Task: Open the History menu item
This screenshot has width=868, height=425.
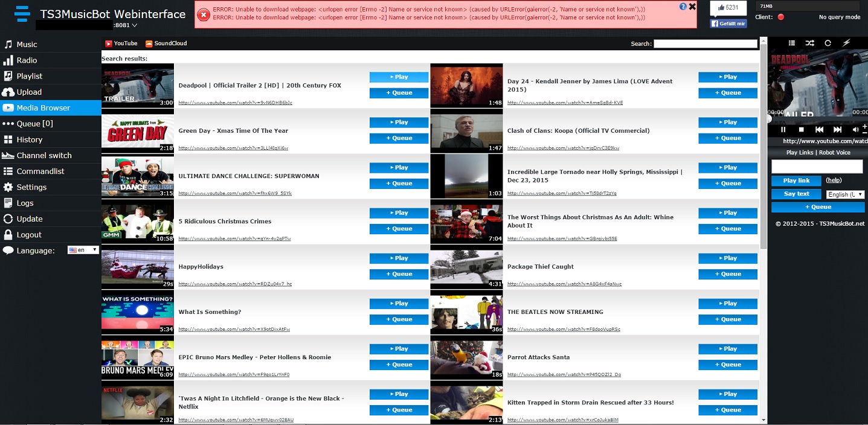Action: pyautogui.click(x=51, y=139)
